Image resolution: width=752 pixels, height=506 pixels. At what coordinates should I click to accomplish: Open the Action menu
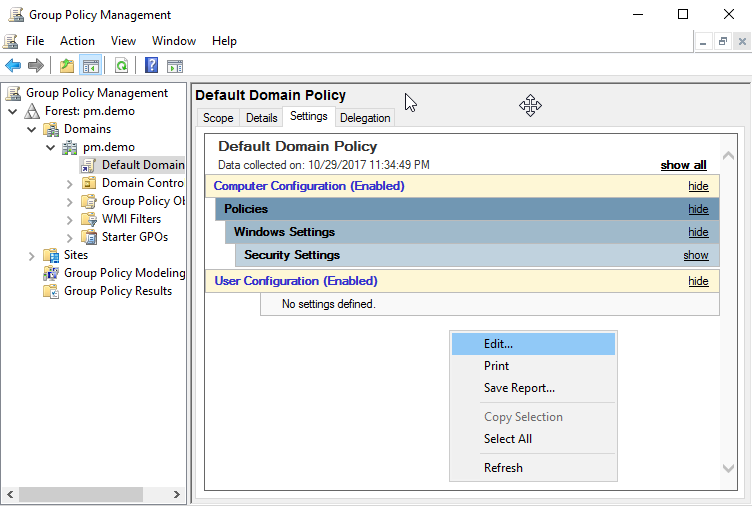point(77,41)
